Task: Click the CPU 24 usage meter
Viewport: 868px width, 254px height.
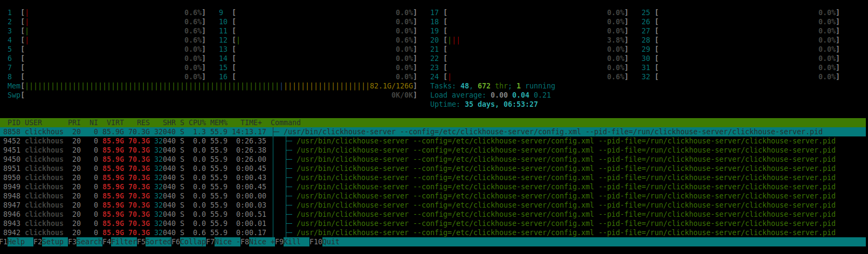Action: [x=529, y=77]
